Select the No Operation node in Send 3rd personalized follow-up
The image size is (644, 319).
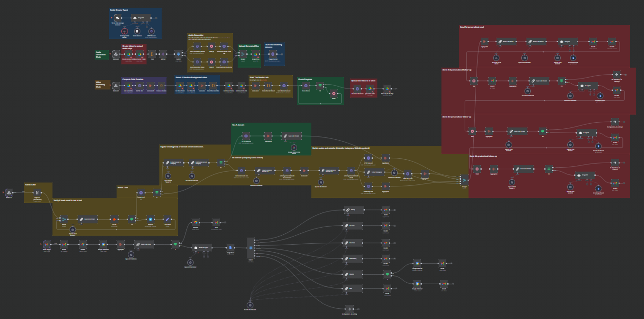coord(615,122)
